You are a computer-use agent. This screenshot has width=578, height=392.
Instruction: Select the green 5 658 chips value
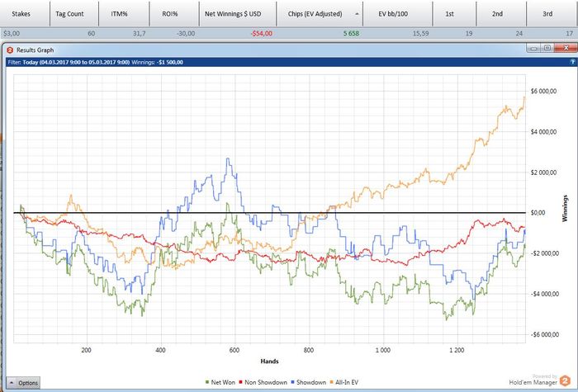pos(351,34)
